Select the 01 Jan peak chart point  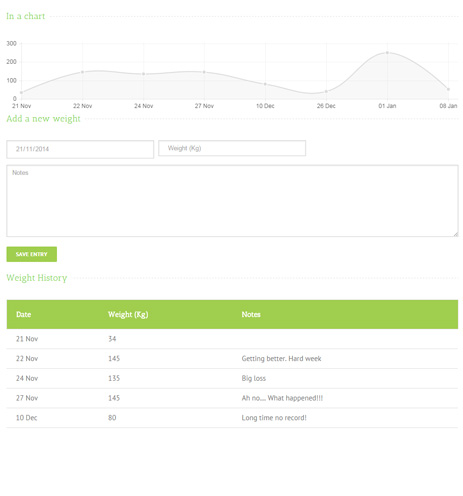(x=387, y=53)
